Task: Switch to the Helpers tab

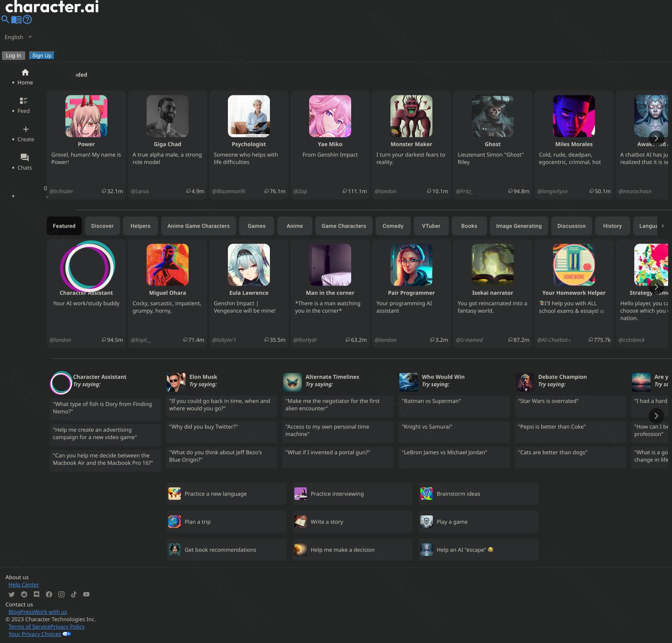Action: coord(140,226)
